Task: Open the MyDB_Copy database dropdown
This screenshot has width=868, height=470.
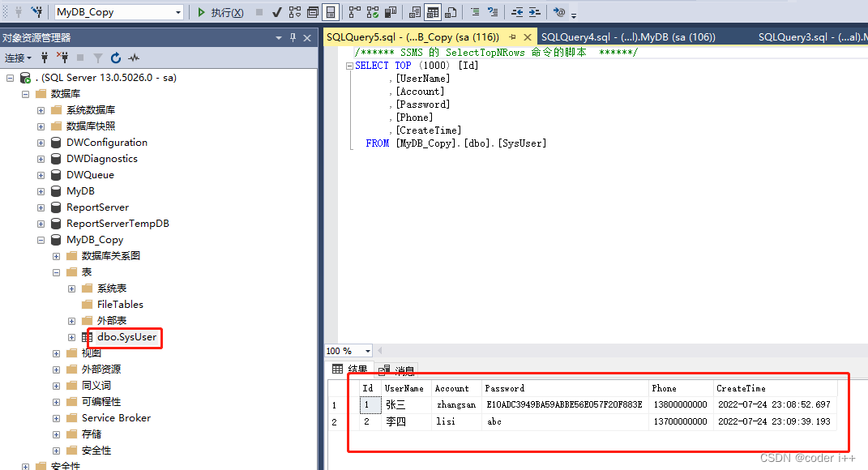Action: [177, 12]
